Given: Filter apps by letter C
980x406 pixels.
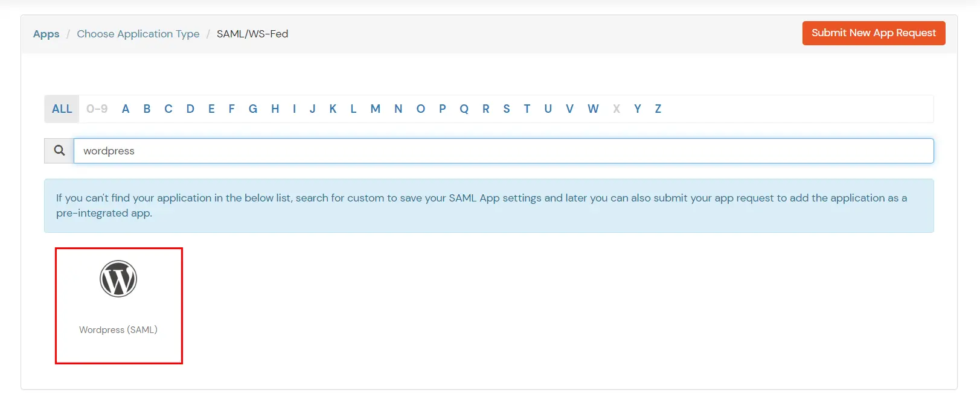Looking at the screenshot, I should [168, 109].
